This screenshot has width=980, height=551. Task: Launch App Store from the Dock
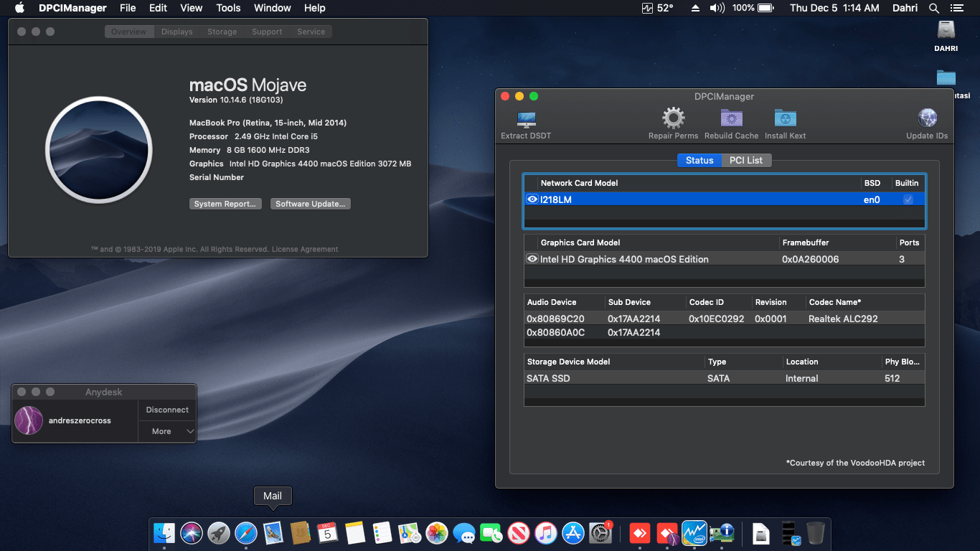573,533
